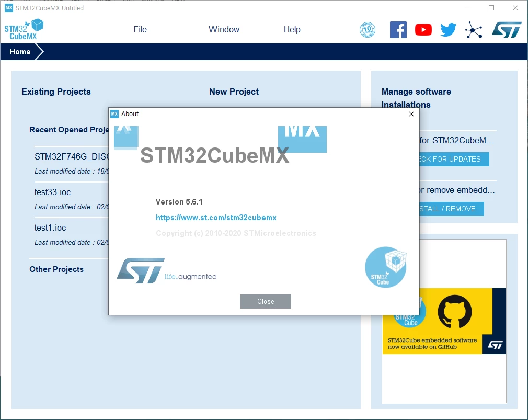
Task: Go to the Home breadcrumb
Action: coord(20,52)
